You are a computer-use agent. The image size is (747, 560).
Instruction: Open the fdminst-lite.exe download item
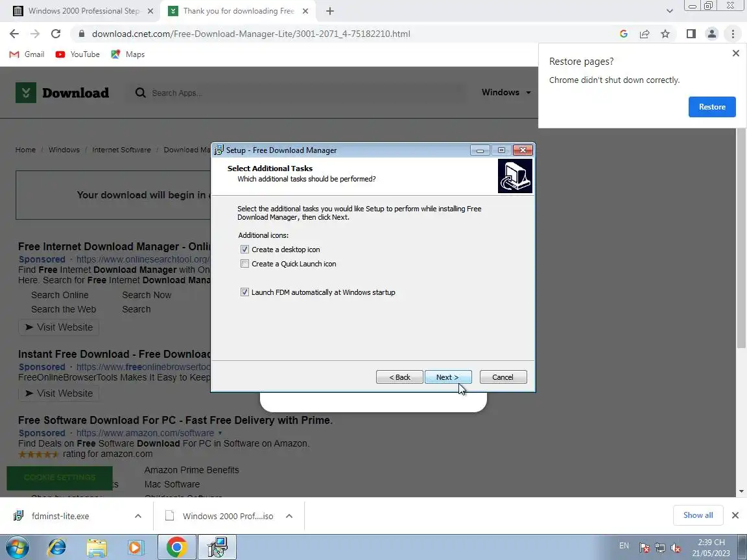(x=60, y=516)
